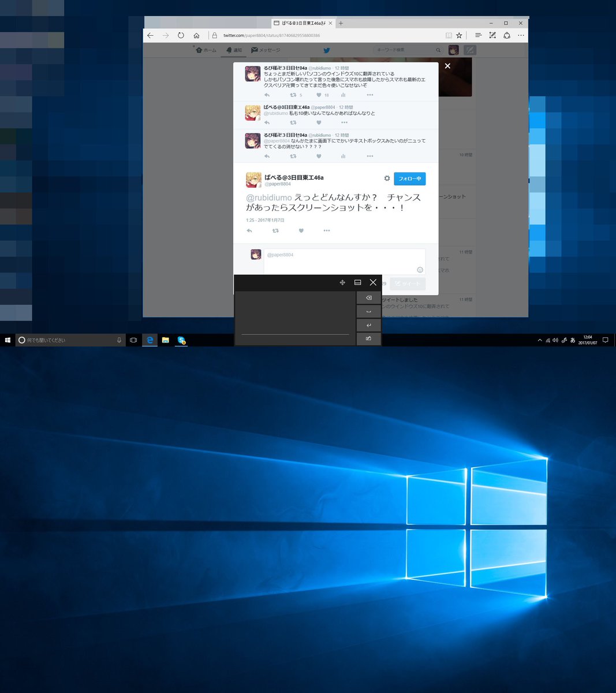
Task: Open the tweet timestamp 1:25 - 2017年1月7日
Action: pyautogui.click(x=265, y=220)
